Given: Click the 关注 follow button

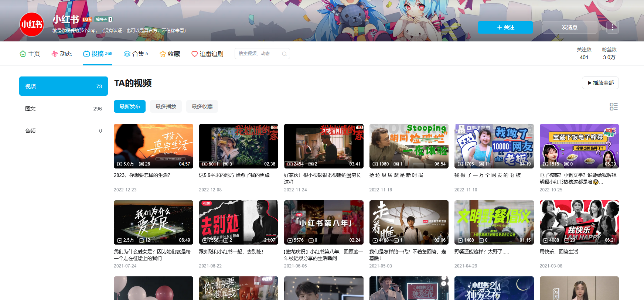Looking at the screenshot, I should click(x=505, y=27).
